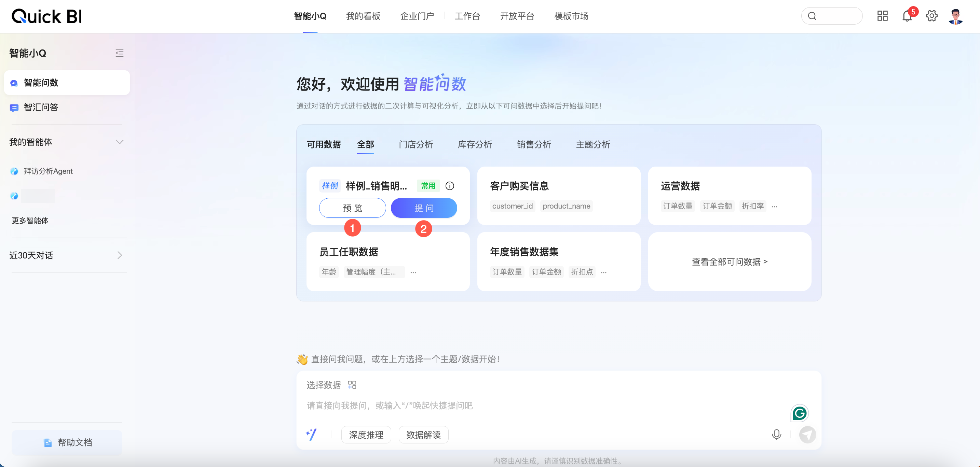Screen dimensions: 980x467
Task: Click the 年龄 field tag
Action: (x=329, y=272)
